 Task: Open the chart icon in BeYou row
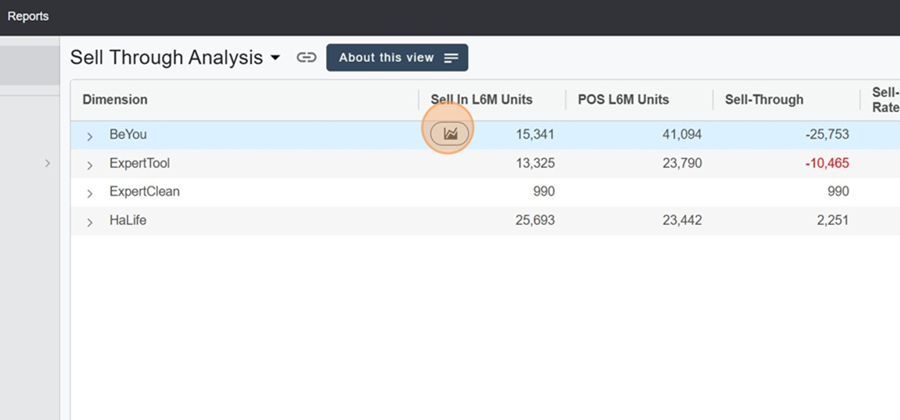pyautogui.click(x=449, y=134)
